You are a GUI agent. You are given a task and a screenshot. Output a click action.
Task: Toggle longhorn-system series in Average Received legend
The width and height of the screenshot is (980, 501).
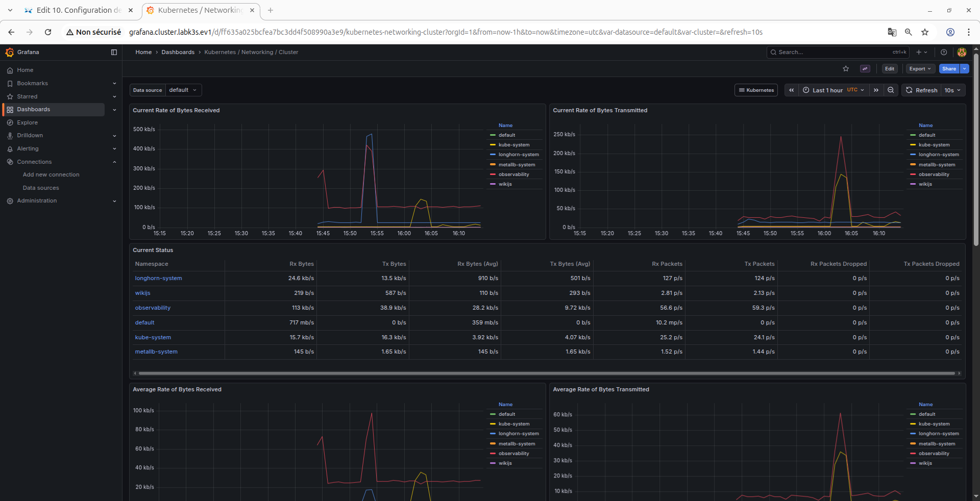point(519,434)
